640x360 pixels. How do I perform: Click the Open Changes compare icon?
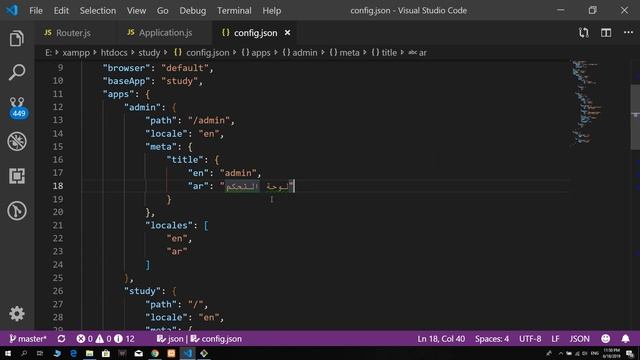[x=584, y=33]
